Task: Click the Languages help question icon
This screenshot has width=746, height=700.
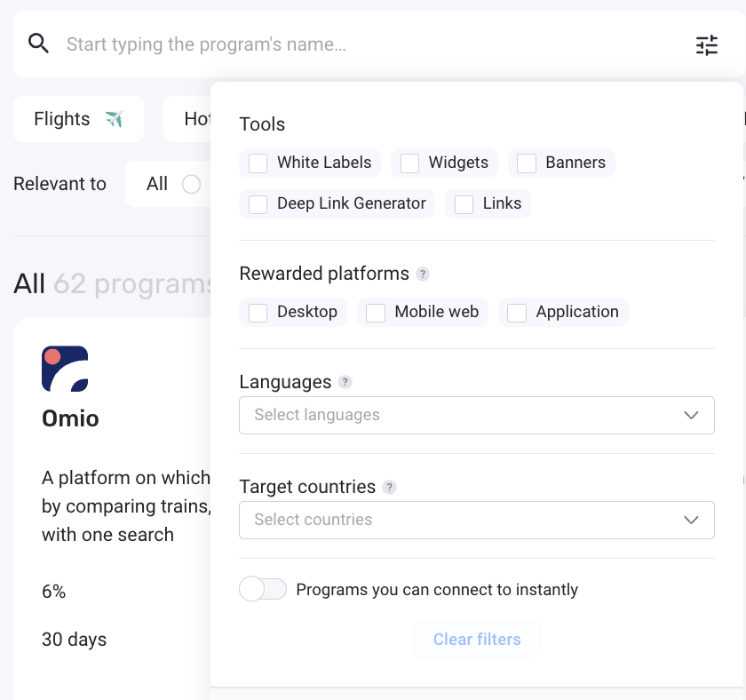Action: tap(345, 382)
